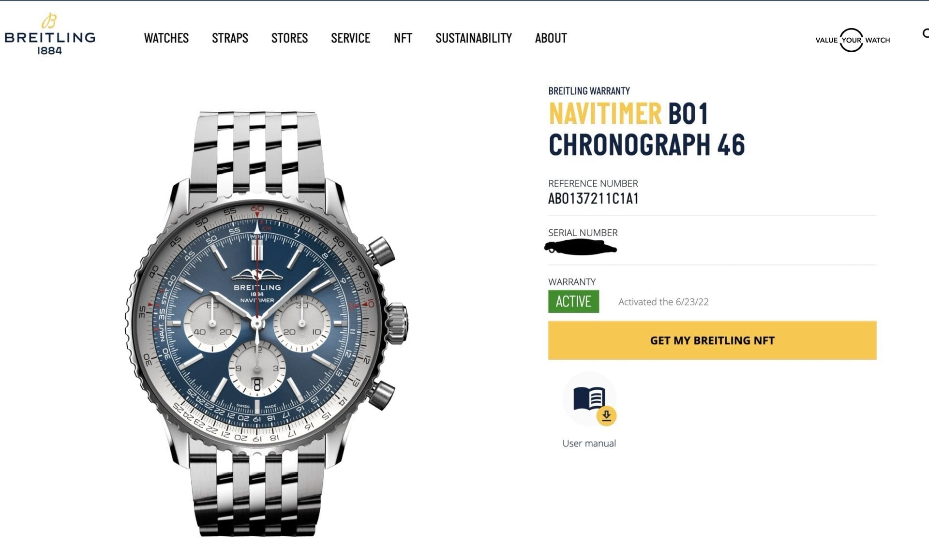Click the green Active warranty badge
The image size is (929, 560).
pos(573,301)
